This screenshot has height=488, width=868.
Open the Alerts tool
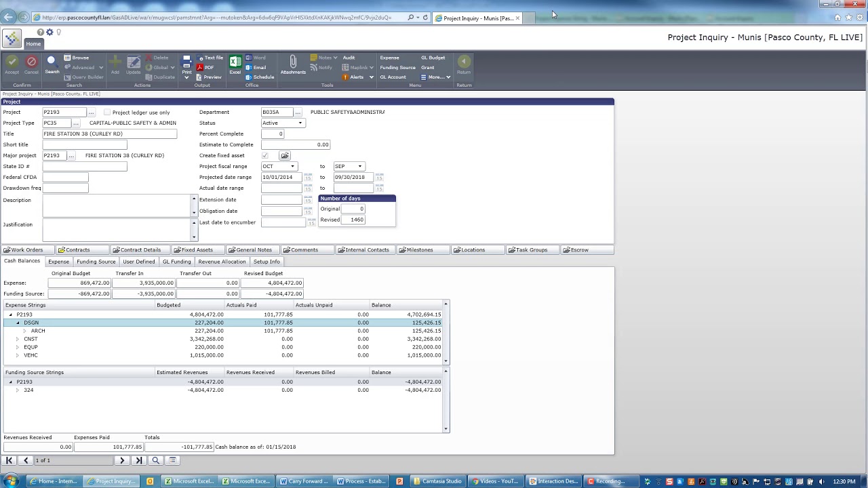357,77
